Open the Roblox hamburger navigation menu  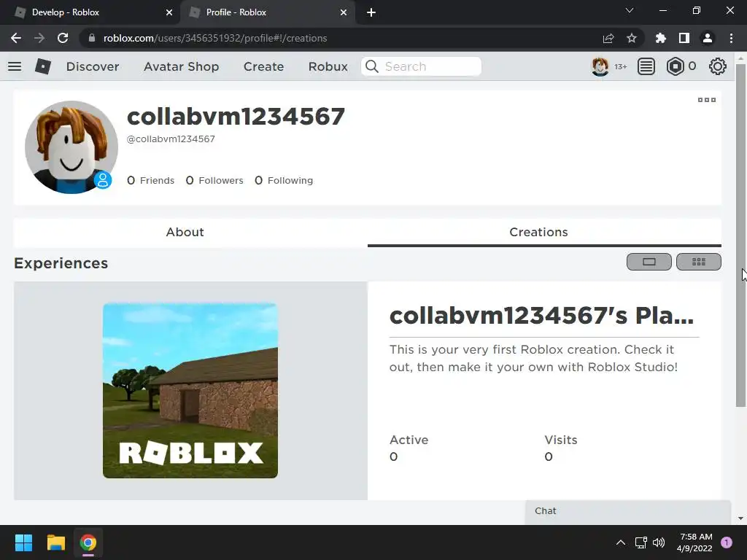pyautogui.click(x=15, y=66)
